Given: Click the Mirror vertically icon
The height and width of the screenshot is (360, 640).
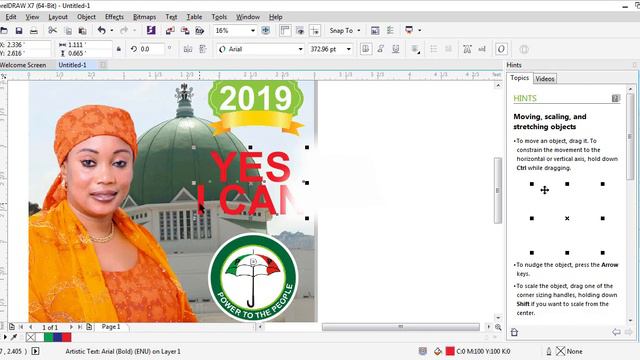Looking at the screenshot, I should point(203,49).
